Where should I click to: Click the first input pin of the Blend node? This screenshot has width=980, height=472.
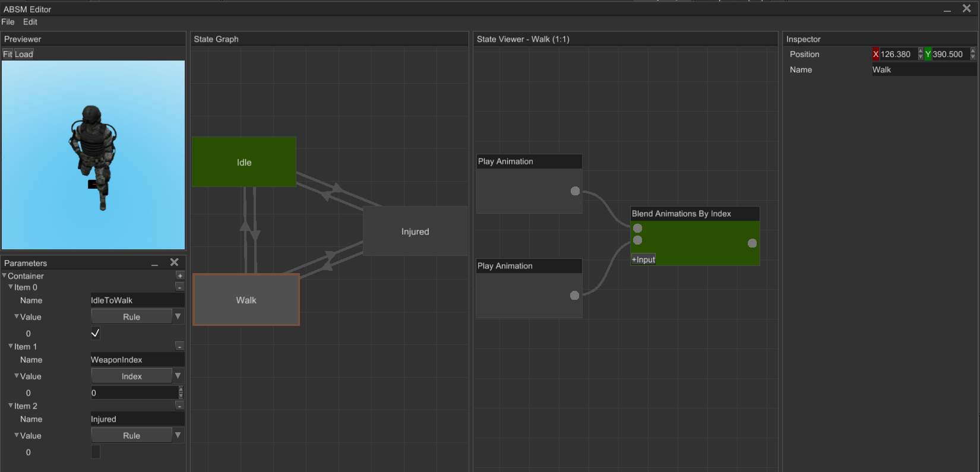(637, 229)
